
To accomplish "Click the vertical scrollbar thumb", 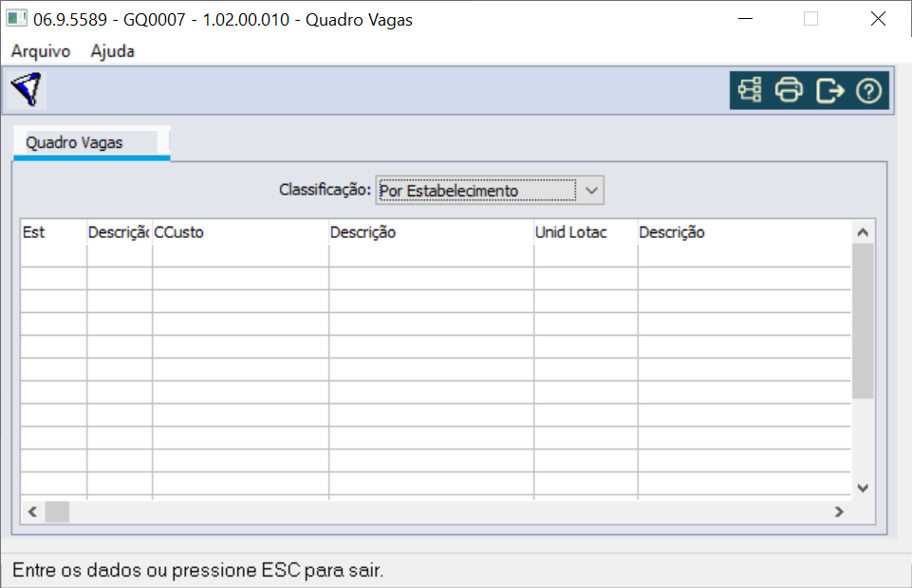I will point(864,321).
